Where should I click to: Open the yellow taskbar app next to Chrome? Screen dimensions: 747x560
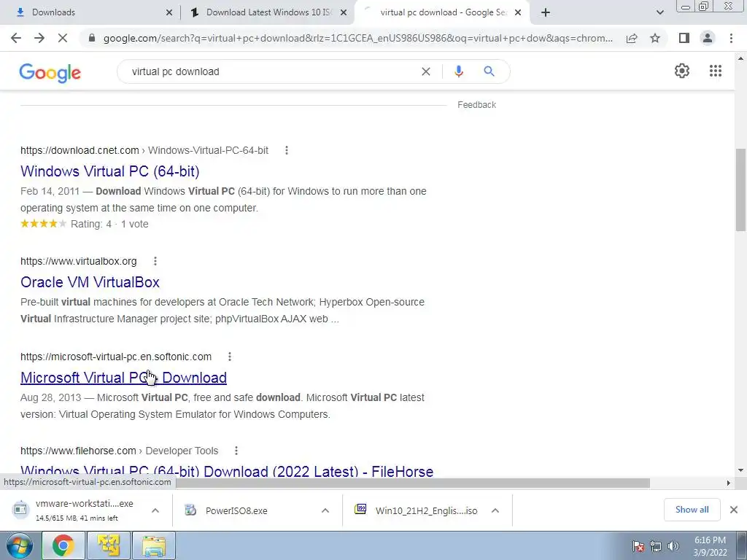(109, 545)
